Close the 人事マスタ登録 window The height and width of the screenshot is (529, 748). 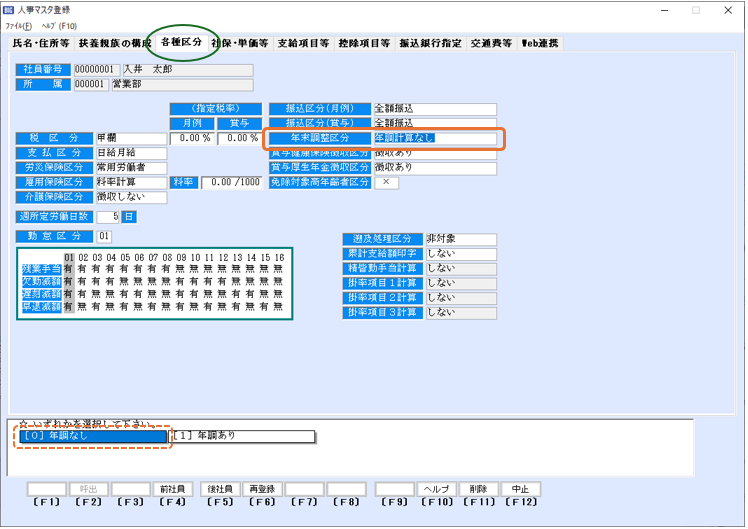tap(728, 10)
